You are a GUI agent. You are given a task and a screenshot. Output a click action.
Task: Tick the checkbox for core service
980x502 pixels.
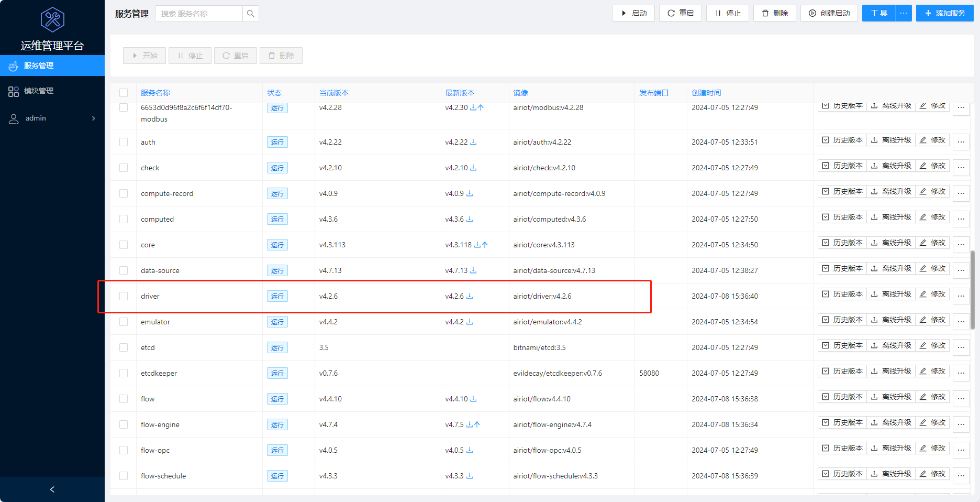(124, 245)
